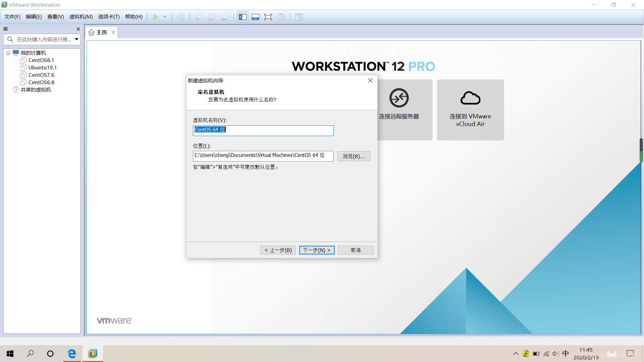Click the 取消 cancel button
Viewport: 644px width, 362px height.
356,250
